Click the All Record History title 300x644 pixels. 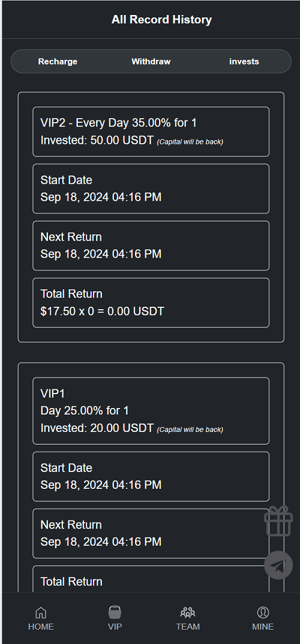(162, 20)
